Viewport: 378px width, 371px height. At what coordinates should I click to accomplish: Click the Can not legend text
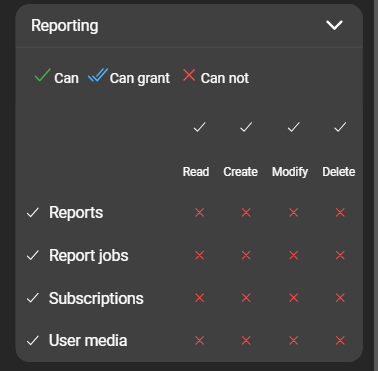(225, 78)
